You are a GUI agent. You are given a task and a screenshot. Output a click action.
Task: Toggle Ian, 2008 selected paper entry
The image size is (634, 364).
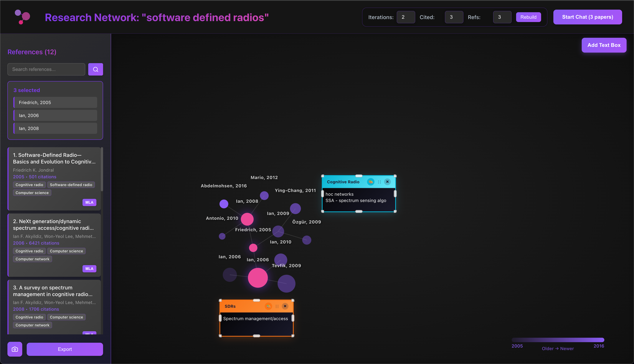(55, 128)
